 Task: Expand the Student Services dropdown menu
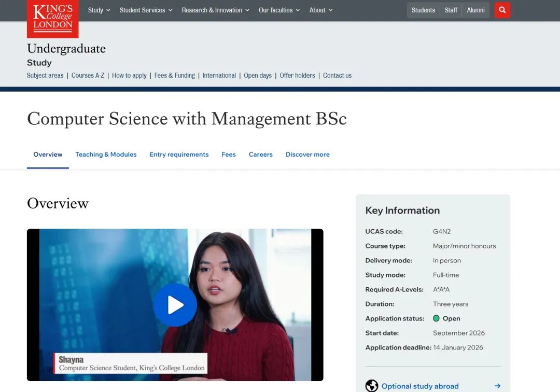[146, 10]
